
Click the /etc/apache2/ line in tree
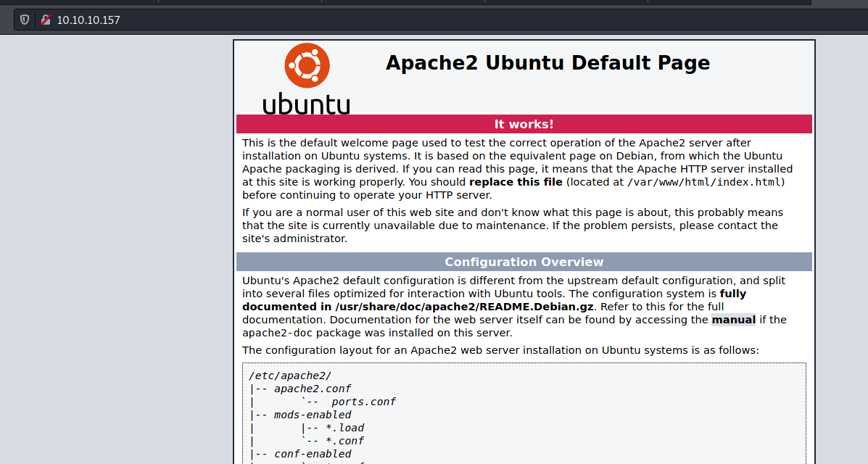[x=290, y=376]
